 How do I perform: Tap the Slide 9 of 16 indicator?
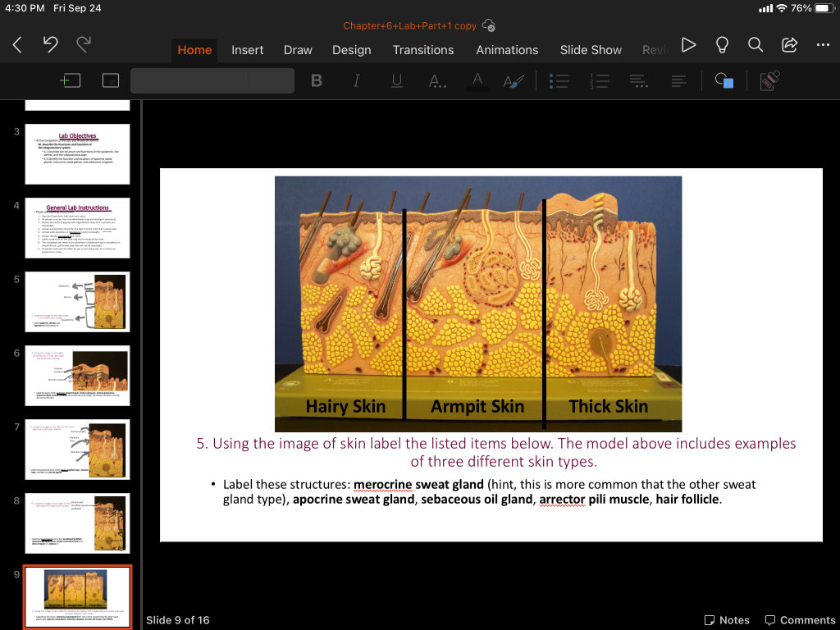178,620
